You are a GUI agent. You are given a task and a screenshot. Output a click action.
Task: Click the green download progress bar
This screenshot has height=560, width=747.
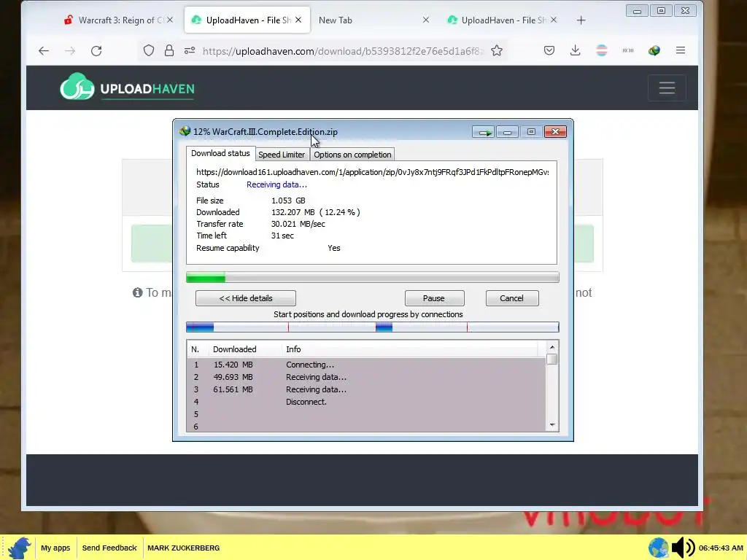click(373, 277)
